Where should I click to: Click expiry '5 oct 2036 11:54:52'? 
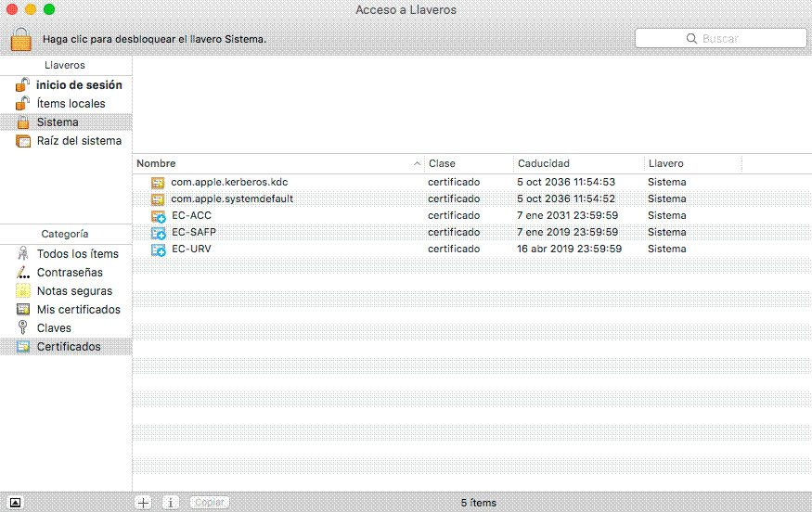click(566, 198)
